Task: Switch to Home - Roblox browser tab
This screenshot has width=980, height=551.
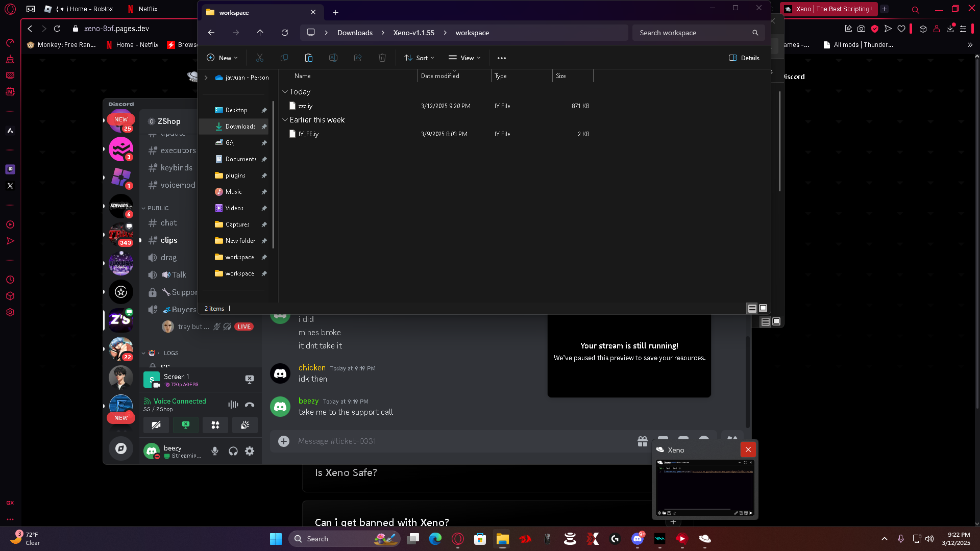Action: tap(79, 9)
